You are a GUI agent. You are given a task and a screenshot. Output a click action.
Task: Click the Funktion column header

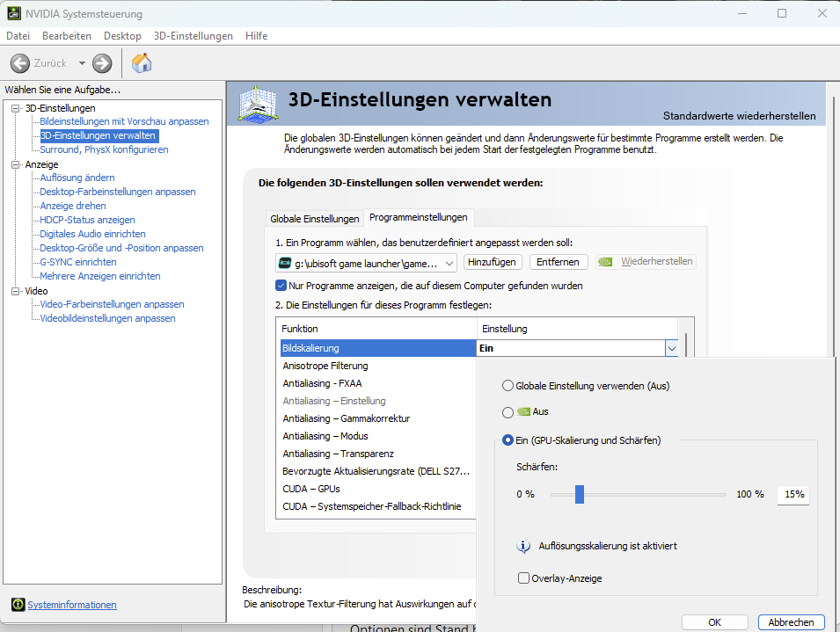tap(376, 329)
